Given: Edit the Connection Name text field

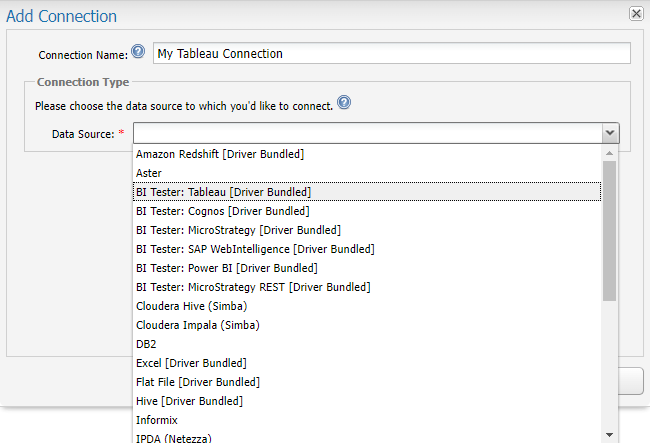Looking at the screenshot, I should pyautogui.click(x=392, y=53).
